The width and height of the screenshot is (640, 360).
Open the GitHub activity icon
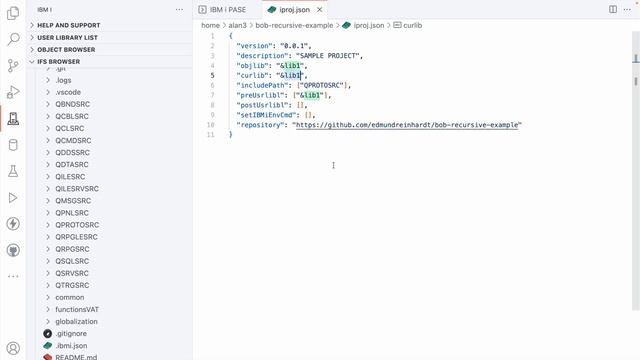tap(13, 250)
